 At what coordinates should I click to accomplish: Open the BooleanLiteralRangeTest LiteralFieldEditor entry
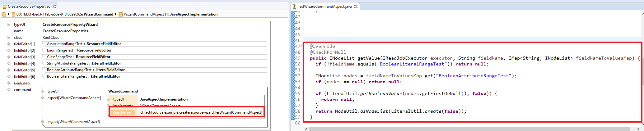coord(83,76)
